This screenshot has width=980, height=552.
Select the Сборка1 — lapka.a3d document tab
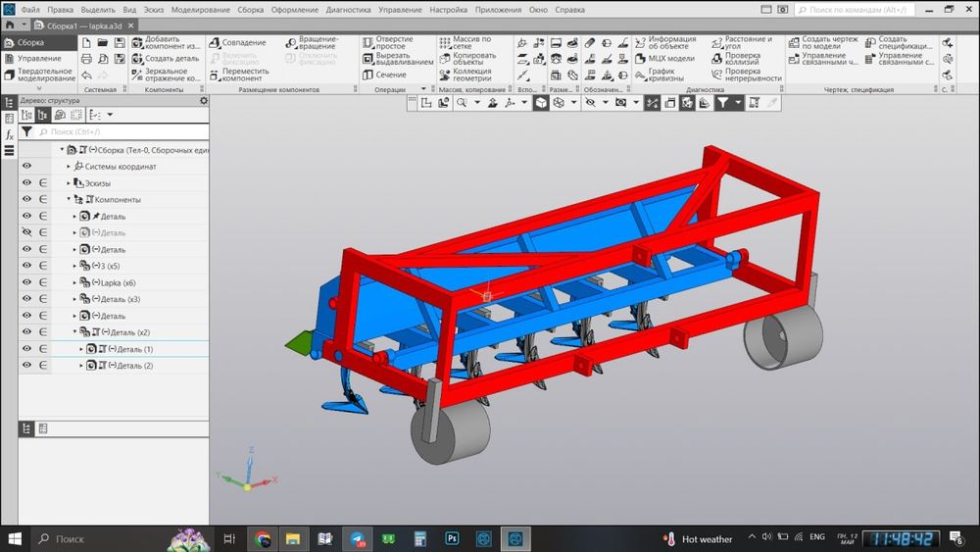83,25
